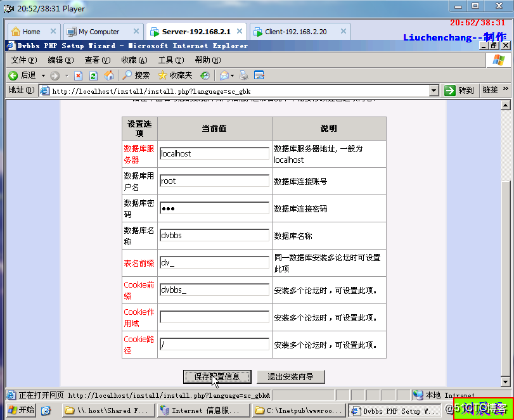Click the IE Forward arrow icon
This screenshot has width=514, height=420.
click(55, 75)
